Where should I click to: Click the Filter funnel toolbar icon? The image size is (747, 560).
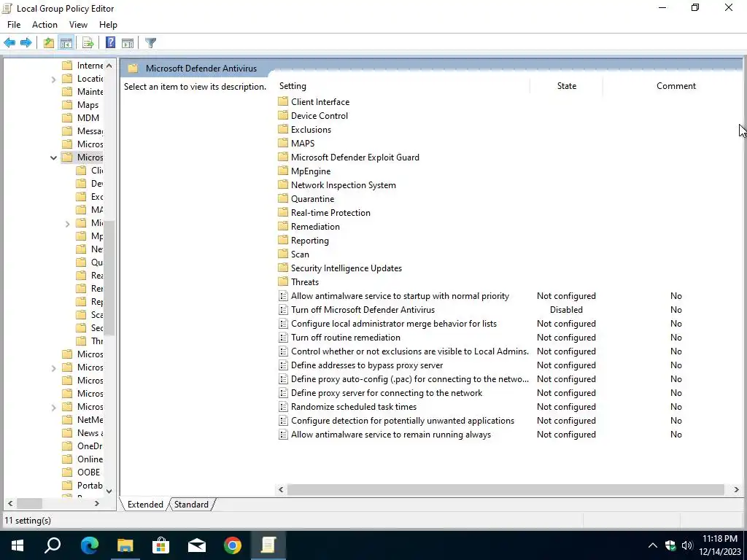click(x=150, y=43)
